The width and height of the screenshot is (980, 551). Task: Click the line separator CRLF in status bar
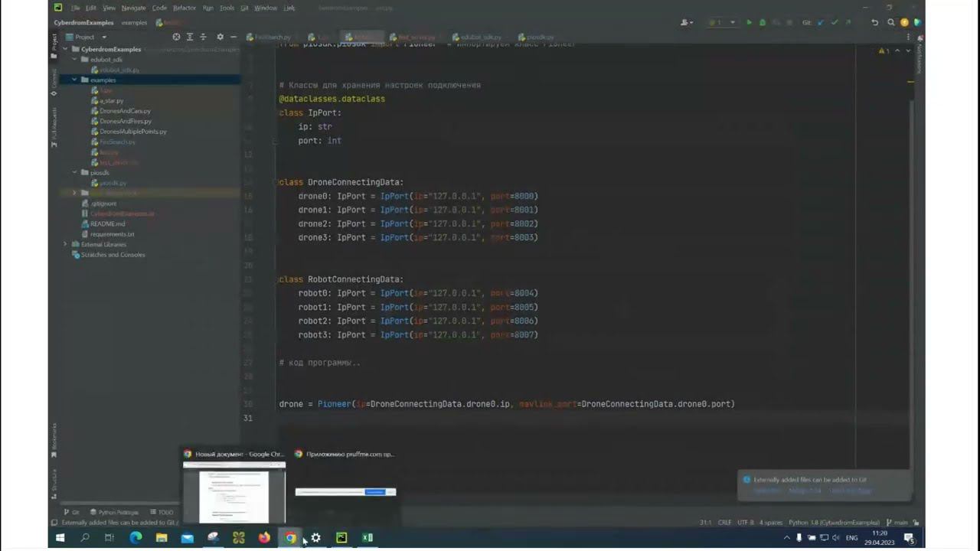[724, 523]
